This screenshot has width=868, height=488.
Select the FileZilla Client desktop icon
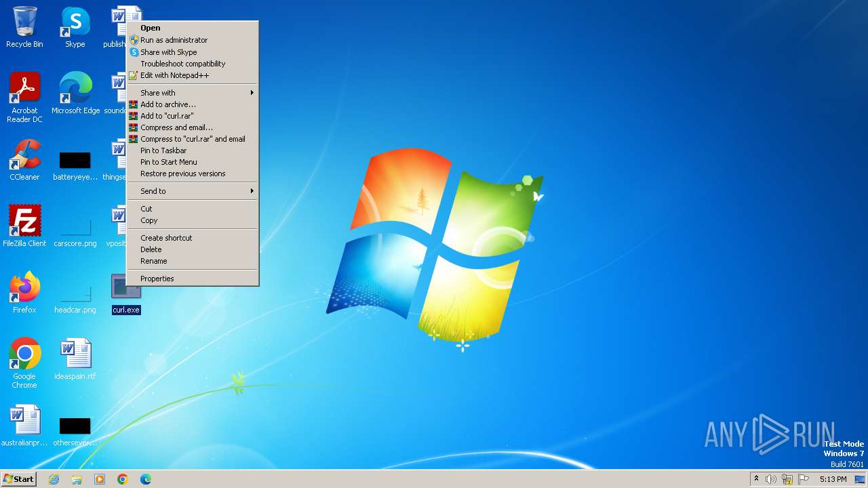(24, 226)
